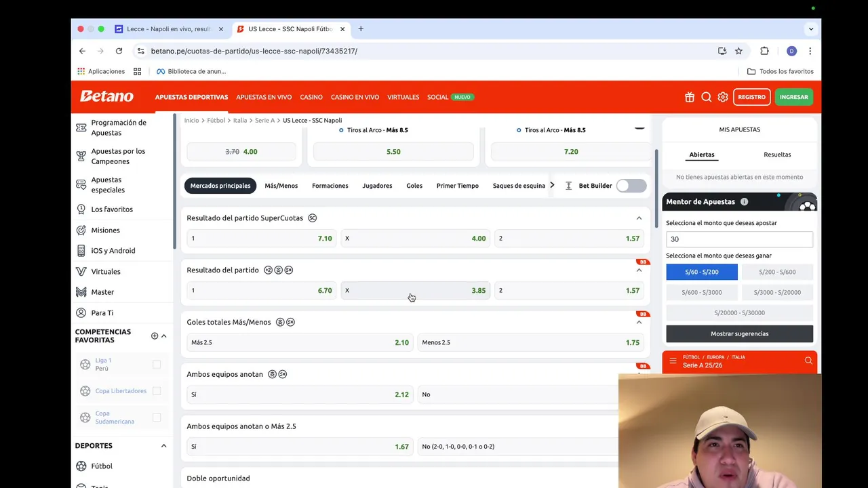The image size is (868, 488).
Task: Click Fútbol breadcrumb link
Action: click(x=216, y=121)
